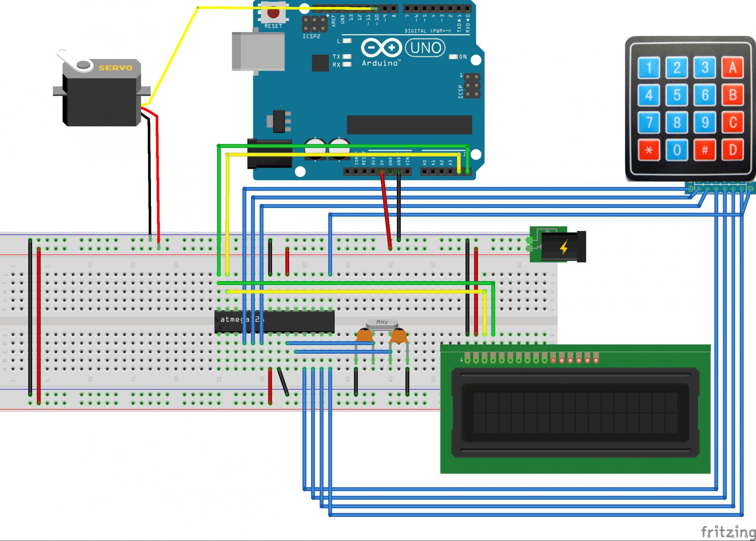Click the Arduino ICSP2 header
This screenshot has width=756, height=541.
(314, 24)
